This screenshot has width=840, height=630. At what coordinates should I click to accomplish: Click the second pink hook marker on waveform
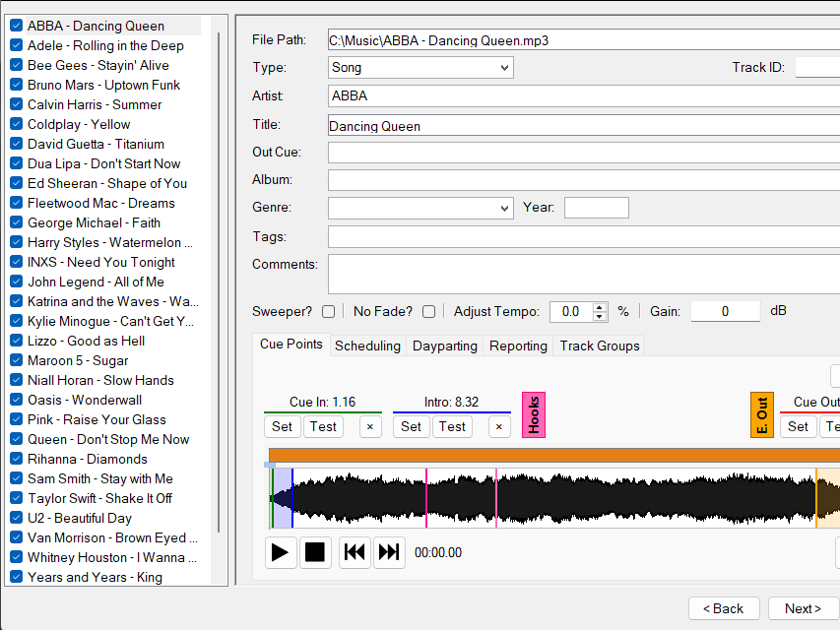point(496,498)
